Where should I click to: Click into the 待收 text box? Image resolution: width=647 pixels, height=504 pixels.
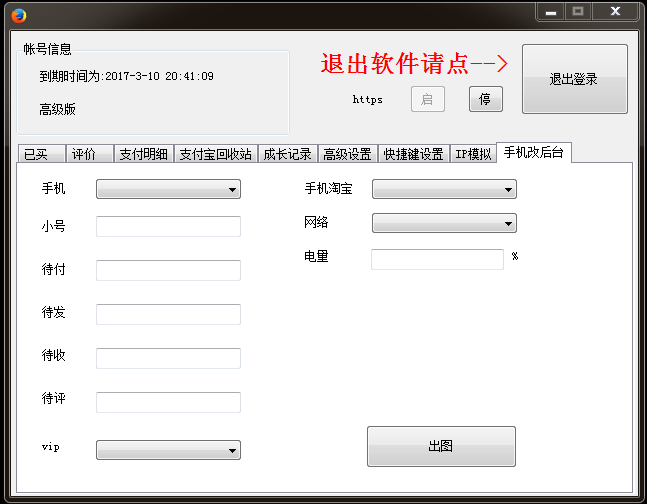pos(168,358)
